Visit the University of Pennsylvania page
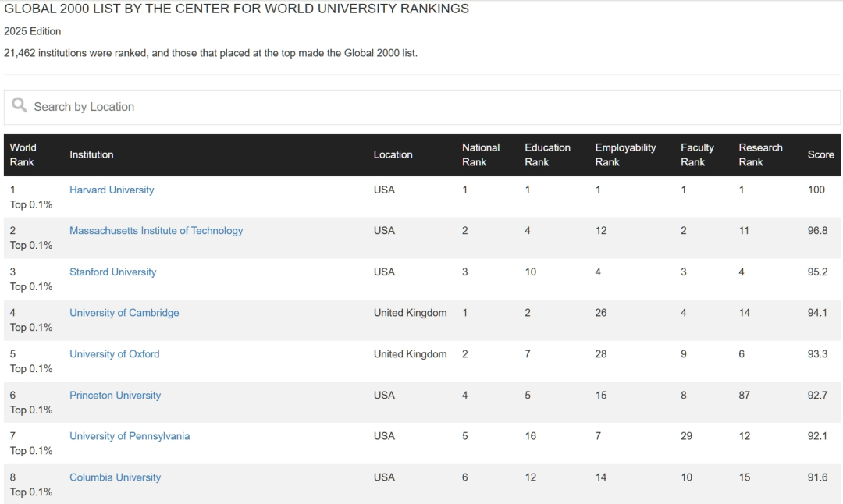Image resolution: width=843 pixels, height=504 pixels. (130, 436)
